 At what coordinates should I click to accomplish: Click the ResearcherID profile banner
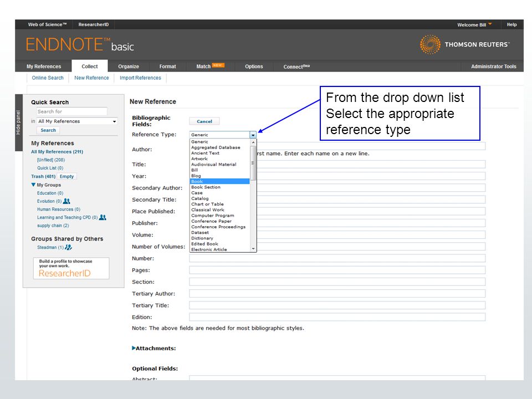click(71, 268)
